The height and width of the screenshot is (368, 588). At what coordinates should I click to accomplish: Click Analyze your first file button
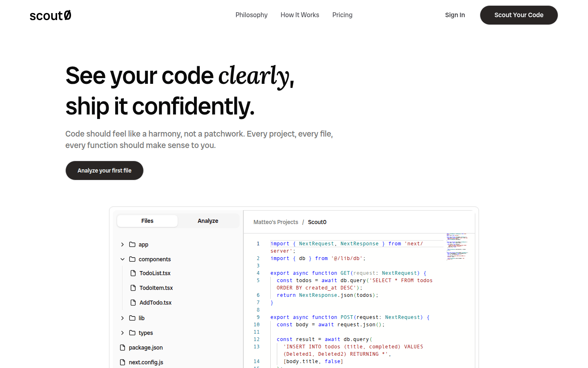[x=105, y=171]
